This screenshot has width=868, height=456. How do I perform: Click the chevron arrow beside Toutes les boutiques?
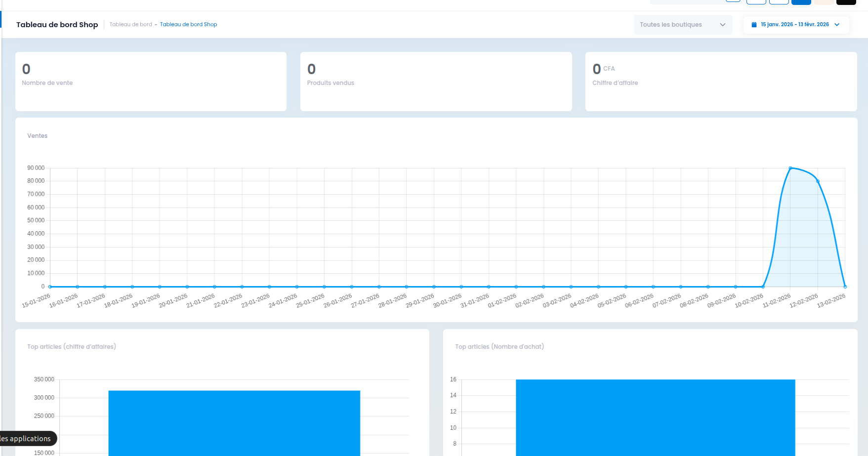click(723, 25)
